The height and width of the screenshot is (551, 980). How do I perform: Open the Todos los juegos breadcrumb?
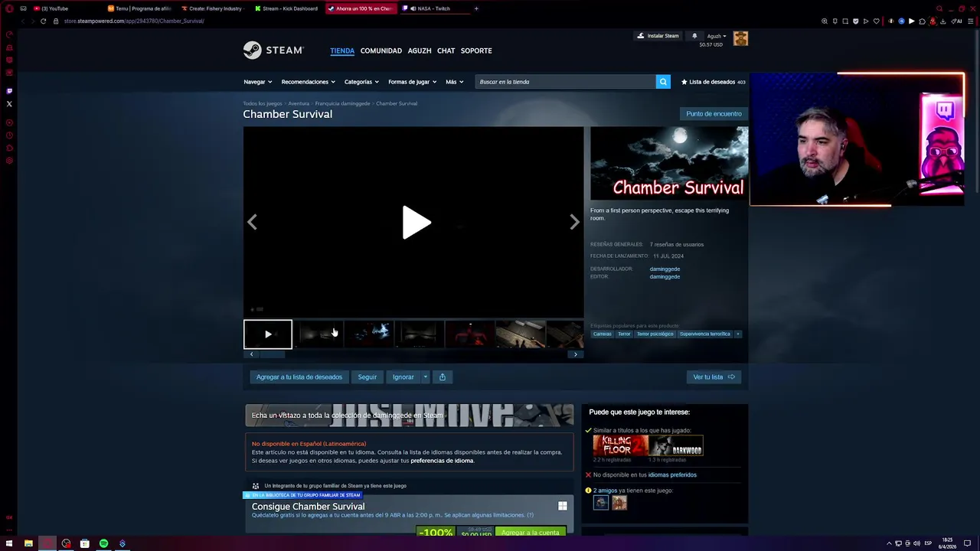coord(263,103)
